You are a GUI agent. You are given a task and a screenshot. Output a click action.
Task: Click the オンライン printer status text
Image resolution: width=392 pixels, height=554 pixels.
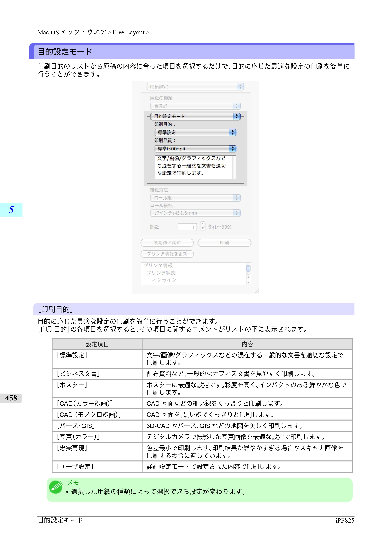[164, 280]
